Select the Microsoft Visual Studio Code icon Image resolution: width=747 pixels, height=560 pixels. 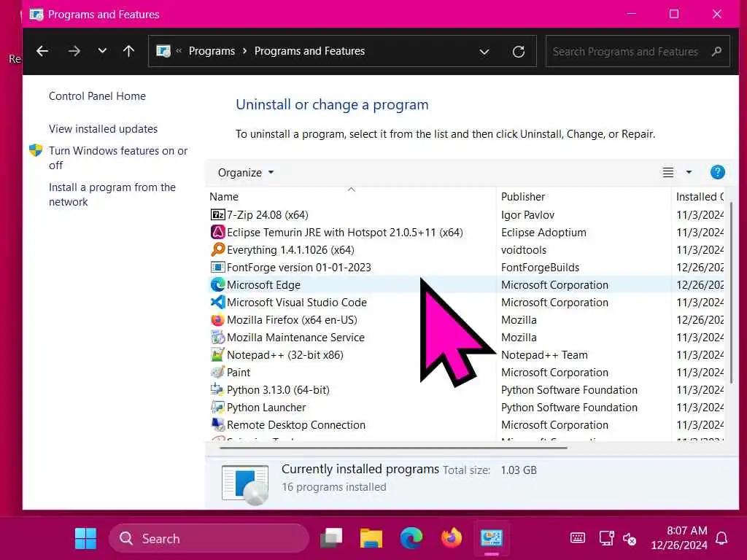(217, 303)
